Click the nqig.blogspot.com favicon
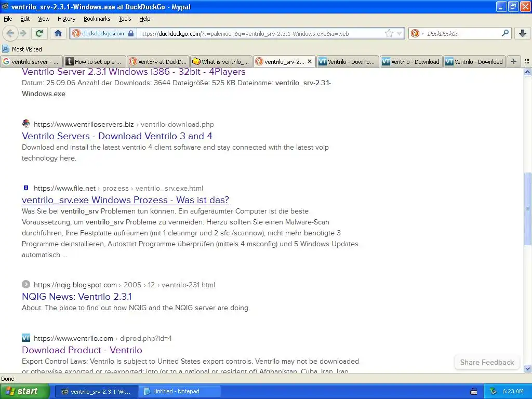Viewport: 532px width, 399px height. (x=26, y=284)
